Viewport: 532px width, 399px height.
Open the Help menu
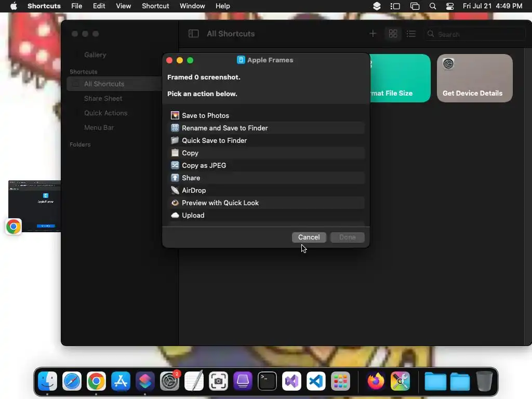point(222,6)
